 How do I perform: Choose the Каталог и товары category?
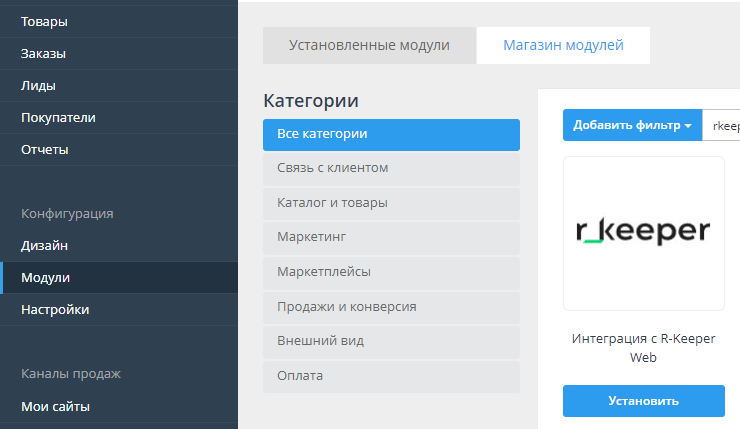coord(391,203)
